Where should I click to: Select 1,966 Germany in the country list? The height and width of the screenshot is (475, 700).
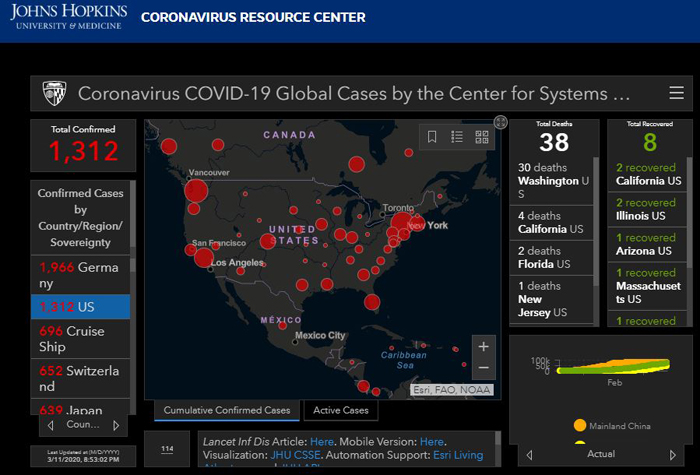tap(80, 275)
